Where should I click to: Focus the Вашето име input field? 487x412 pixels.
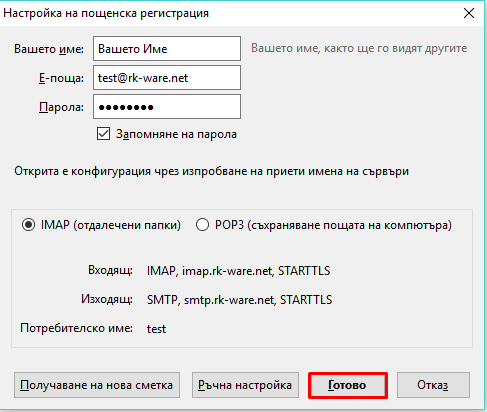167,49
